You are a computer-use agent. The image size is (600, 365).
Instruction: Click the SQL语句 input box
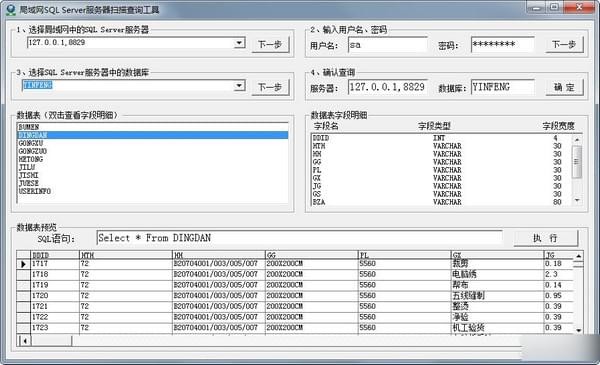[x=299, y=238]
